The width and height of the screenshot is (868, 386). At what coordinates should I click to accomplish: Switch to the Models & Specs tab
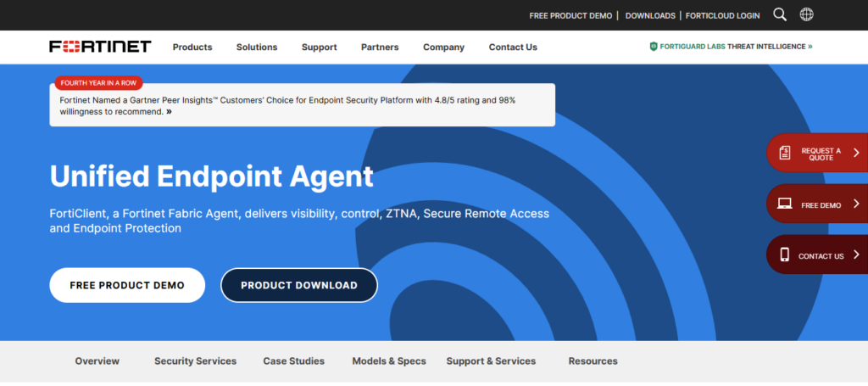(389, 361)
